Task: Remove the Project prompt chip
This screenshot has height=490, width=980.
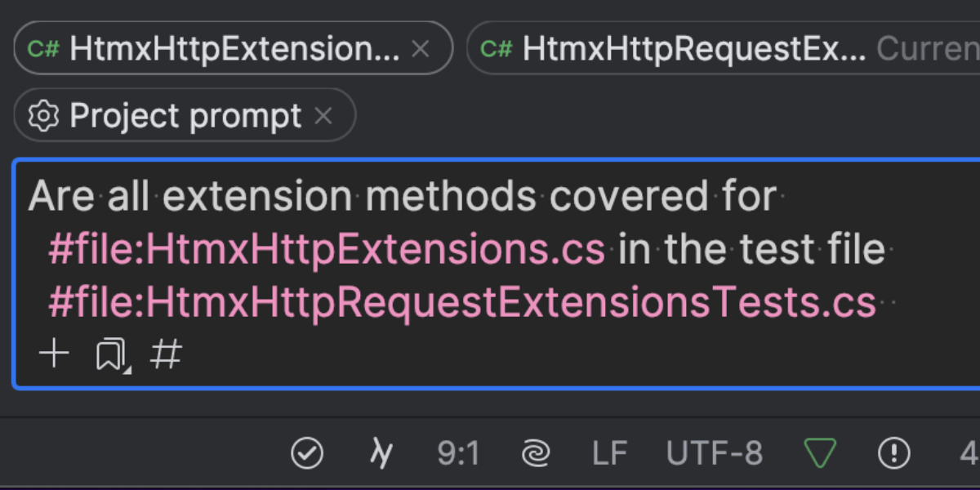Action: click(323, 116)
